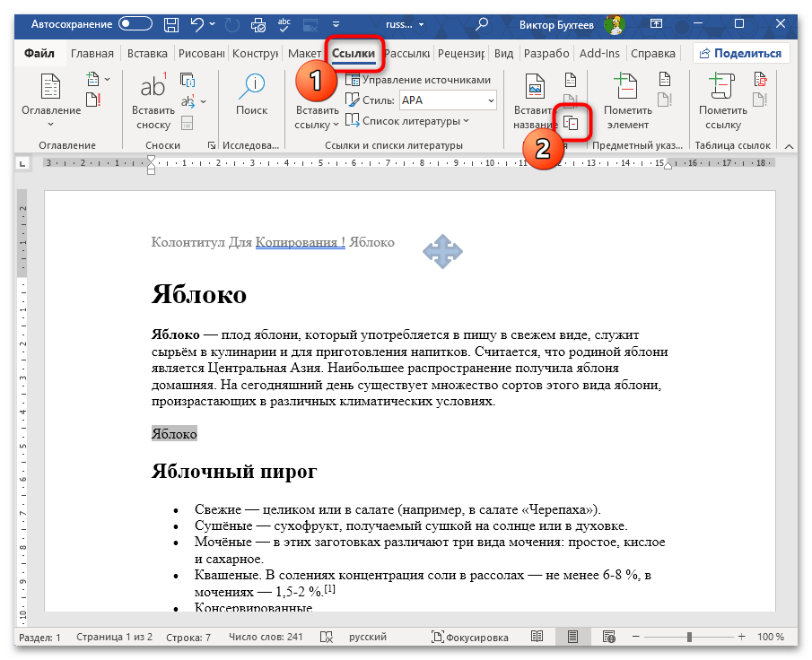This screenshot has height=660, width=812.
Task: Click the zoom slider handle
Action: click(x=689, y=637)
